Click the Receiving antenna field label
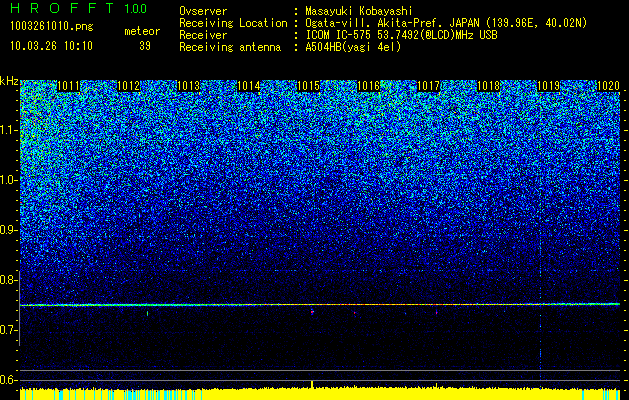This screenshot has height=400, width=629. [230, 47]
